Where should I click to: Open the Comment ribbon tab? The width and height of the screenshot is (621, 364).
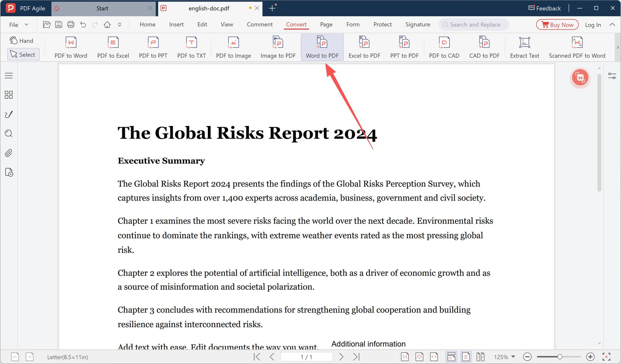[x=259, y=24]
